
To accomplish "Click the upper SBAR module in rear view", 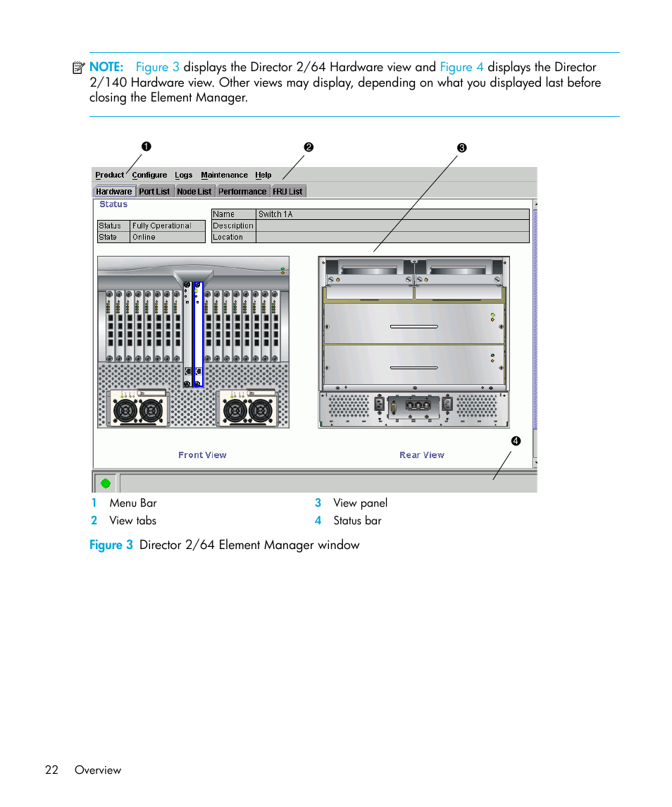I will (413, 324).
